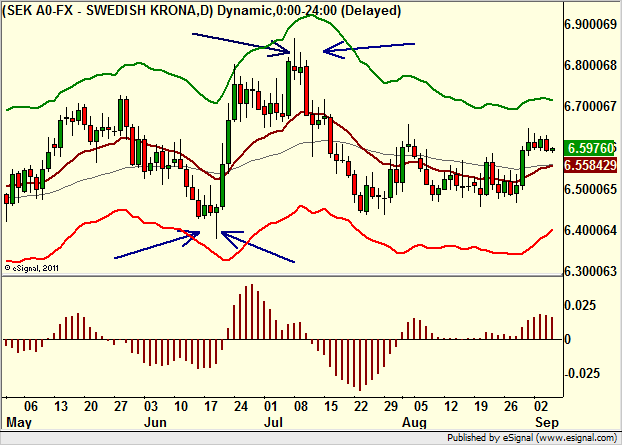Click the -0.025 indicator scale label
The width and height of the screenshot is (622, 445).
pos(582,373)
